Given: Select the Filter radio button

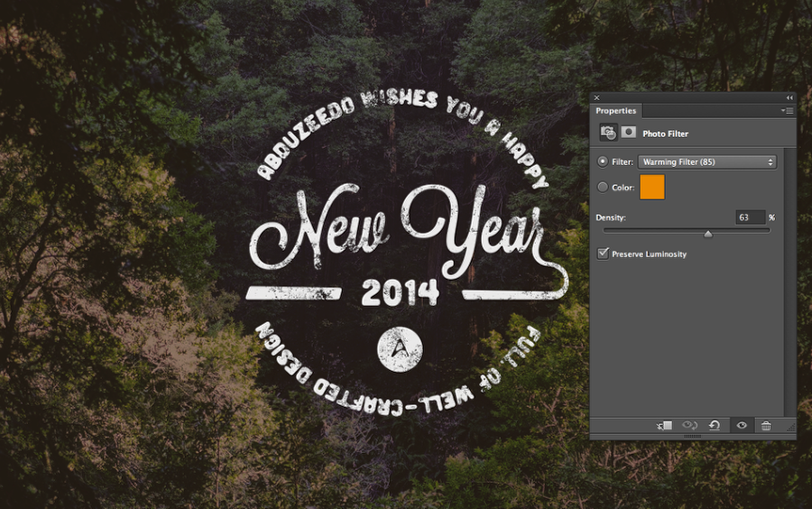Looking at the screenshot, I should pyautogui.click(x=603, y=162).
